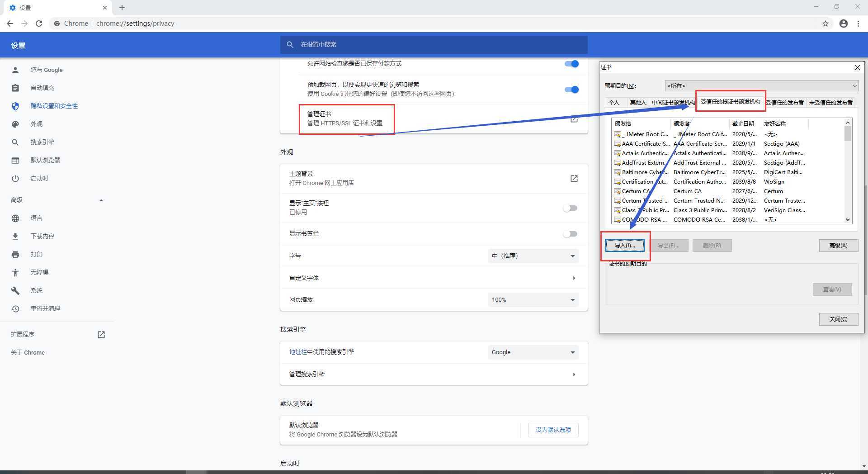Open 预期目的 dropdown in certificate dialog
The width and height of the screenshot is (868, 474).
[761, 85]
